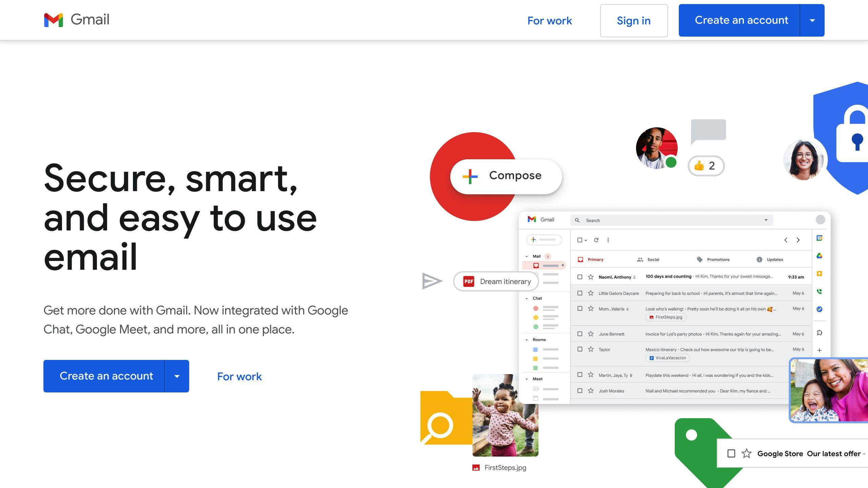Click Create an account in the header
The width and height of the screenshot is (868, 488).
739,20
